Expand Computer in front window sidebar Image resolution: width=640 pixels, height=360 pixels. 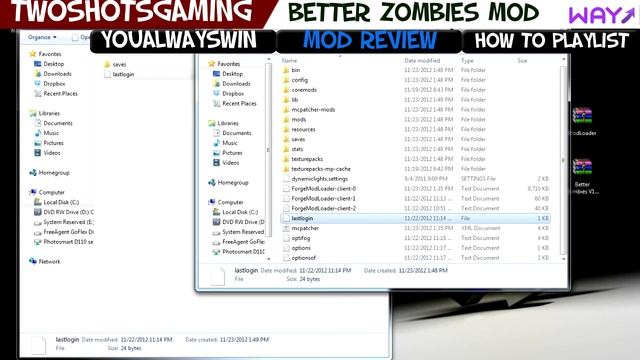click(230, 202)
